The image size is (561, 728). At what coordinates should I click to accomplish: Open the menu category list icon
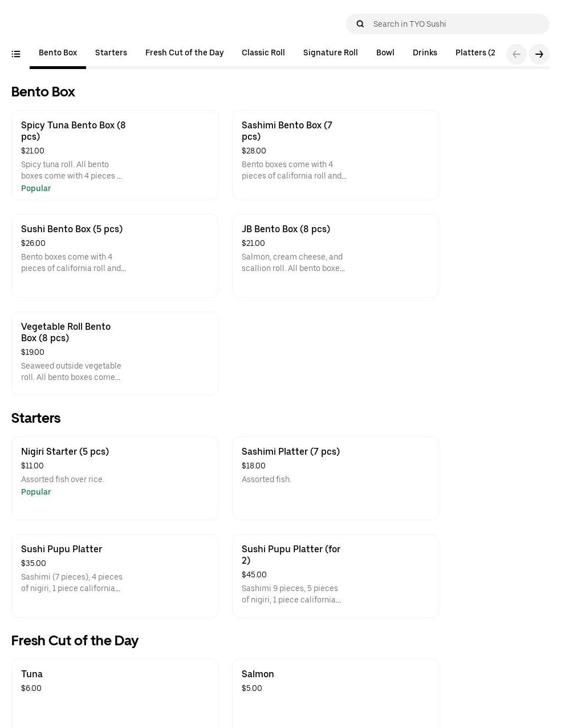(16, 54)
